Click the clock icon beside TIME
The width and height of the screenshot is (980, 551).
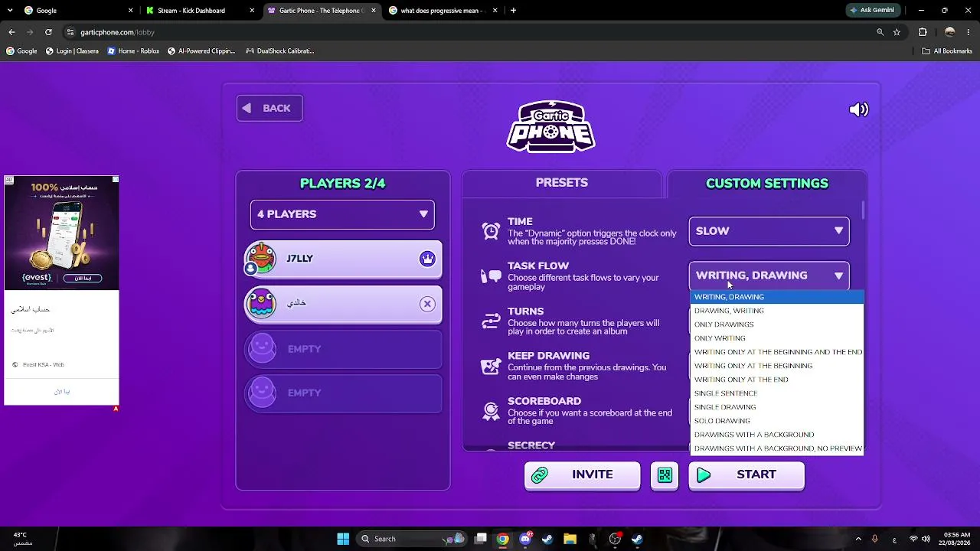(491, 230)
